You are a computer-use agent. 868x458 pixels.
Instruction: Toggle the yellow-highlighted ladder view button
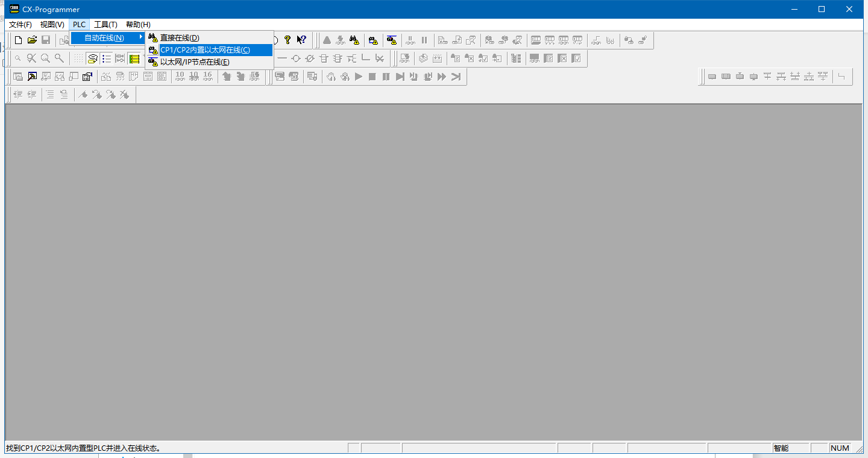134,59
